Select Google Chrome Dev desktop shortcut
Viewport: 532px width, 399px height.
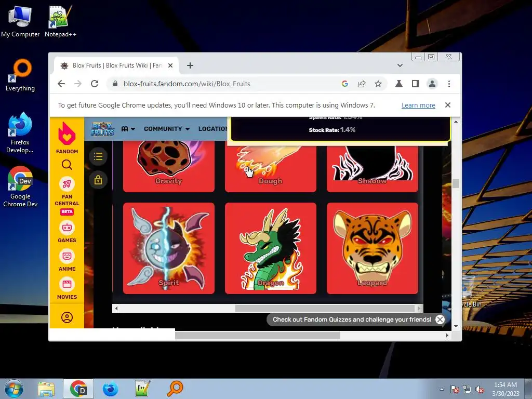[x=20, y=187]
